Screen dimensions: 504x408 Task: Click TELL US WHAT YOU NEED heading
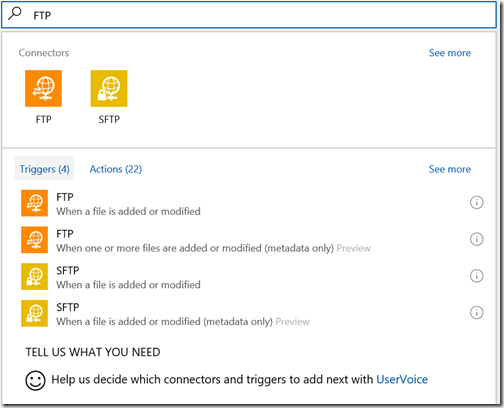pos(93,352)
